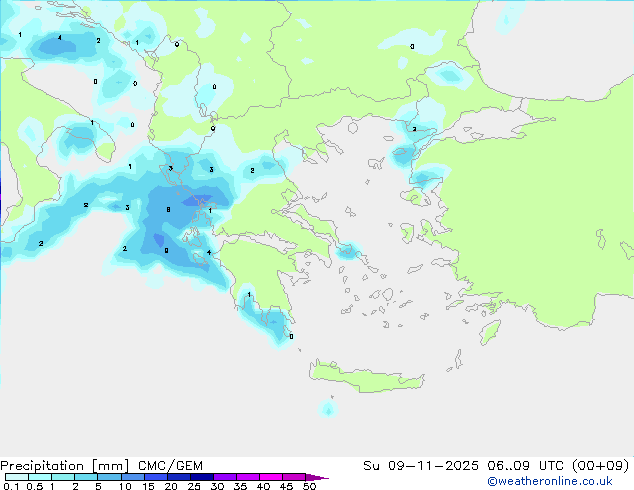634x490 pixels.
Task: Click the legend label '30'
Action: coord(217,486)
